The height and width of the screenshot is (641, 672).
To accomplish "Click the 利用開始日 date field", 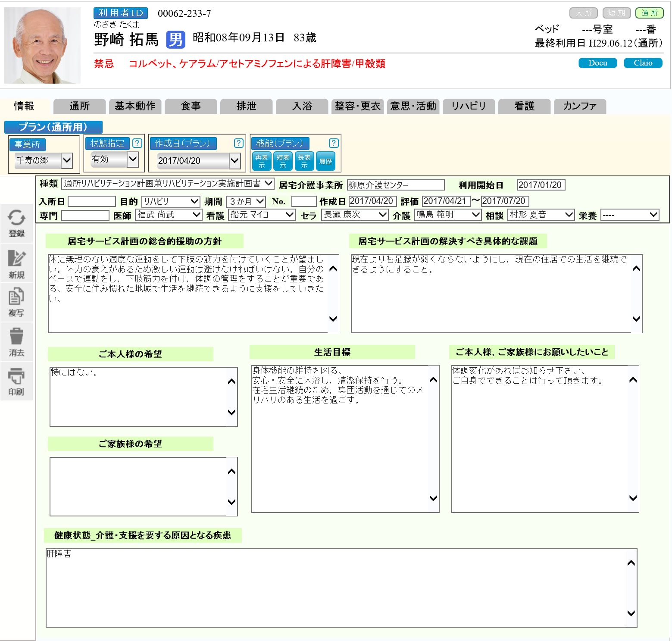I will point(541,185).
